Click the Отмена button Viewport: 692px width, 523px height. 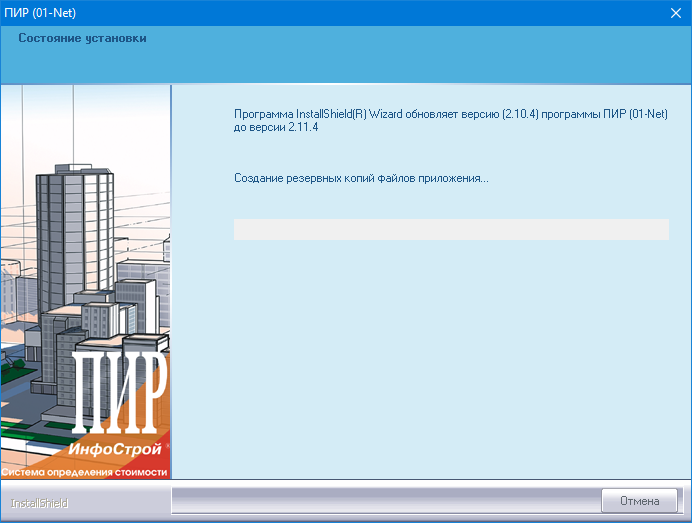(x=639, y=501)
